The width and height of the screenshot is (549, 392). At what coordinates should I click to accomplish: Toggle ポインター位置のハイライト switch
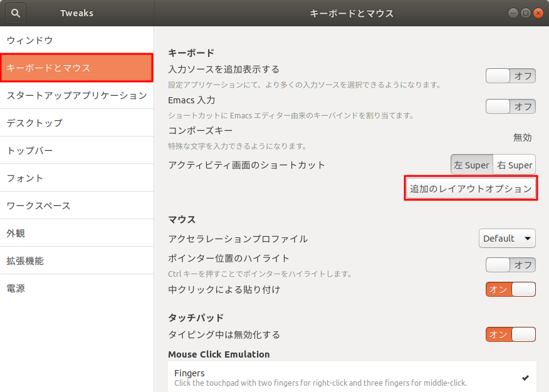pos(510,265)
